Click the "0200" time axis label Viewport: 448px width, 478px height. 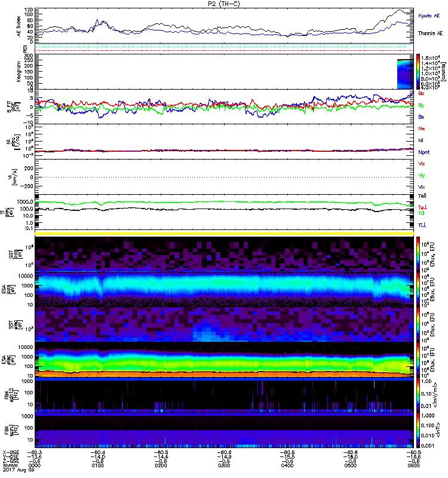point(161,465)
